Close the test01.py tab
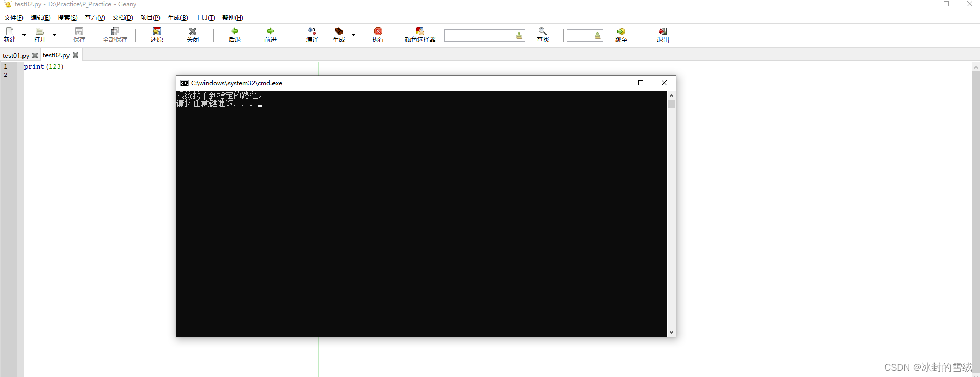980x377 pixels. [x=35, y=55]
